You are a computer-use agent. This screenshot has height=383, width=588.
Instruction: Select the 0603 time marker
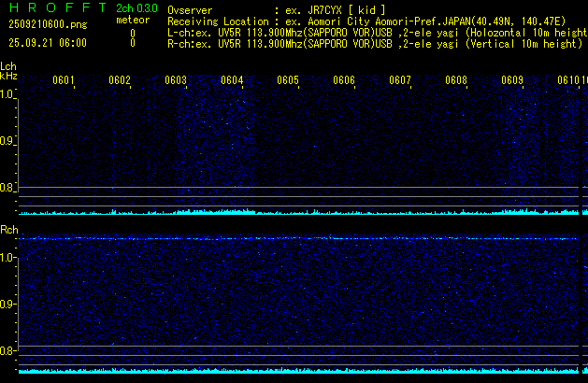click(176, 81)
